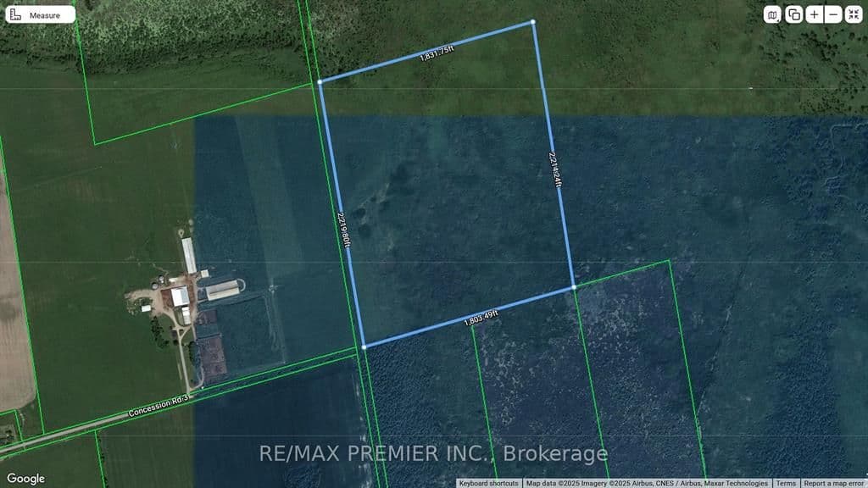Open the map type selector
868x488 pixels.
[x=772, y=14]
